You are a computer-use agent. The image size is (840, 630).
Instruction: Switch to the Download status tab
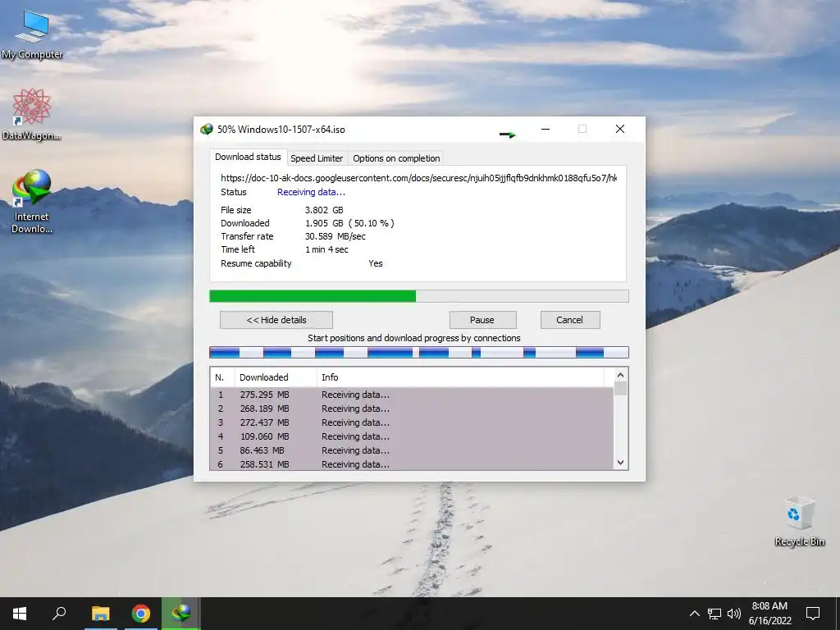pyautogui.click(x=248, y=157)
